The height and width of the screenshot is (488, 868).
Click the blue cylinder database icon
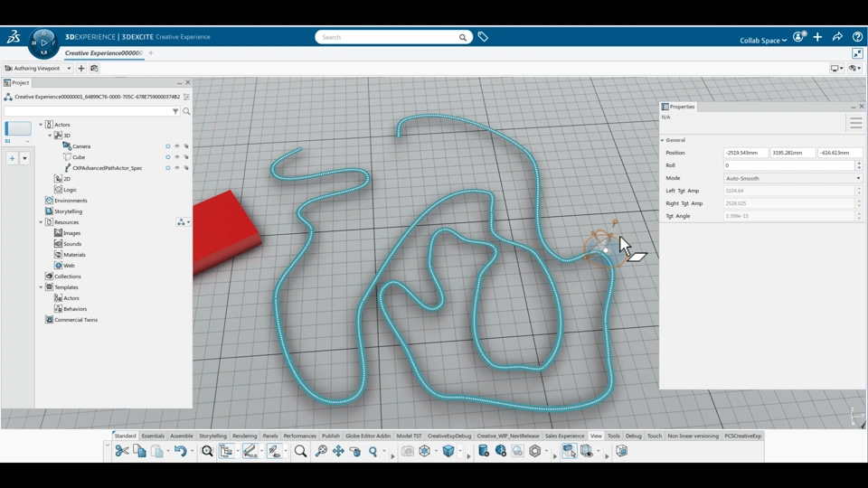(483, 451)
